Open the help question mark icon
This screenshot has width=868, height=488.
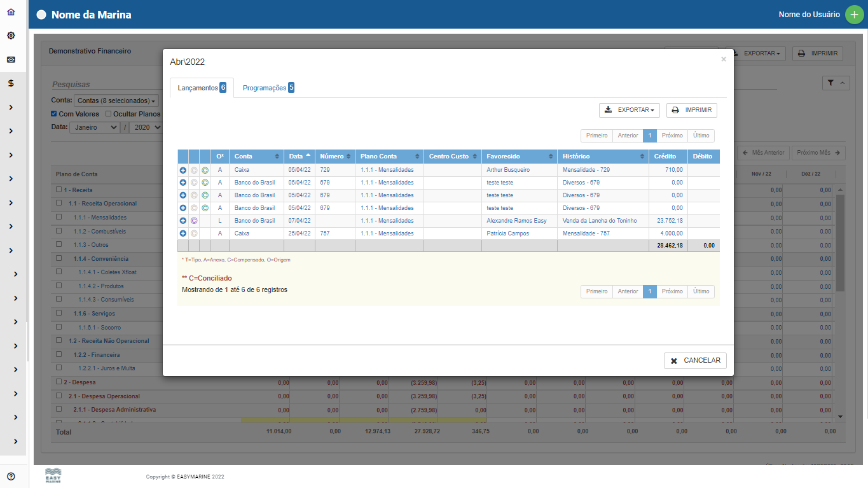11,477
